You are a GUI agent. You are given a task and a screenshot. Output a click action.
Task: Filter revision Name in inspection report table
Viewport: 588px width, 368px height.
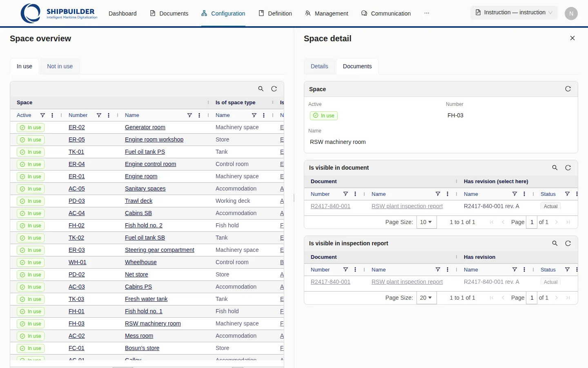coord(514,269)
